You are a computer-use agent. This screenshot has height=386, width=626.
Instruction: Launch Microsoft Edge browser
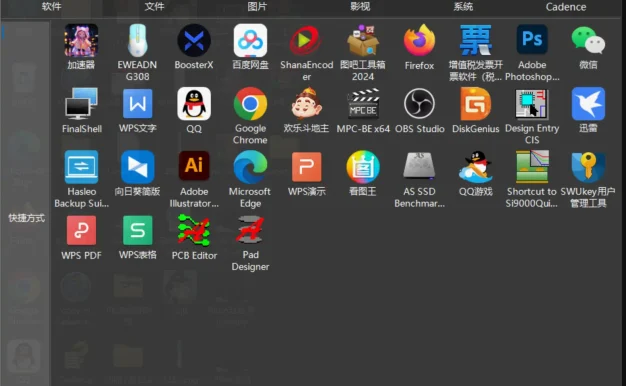tap(250, 167)
